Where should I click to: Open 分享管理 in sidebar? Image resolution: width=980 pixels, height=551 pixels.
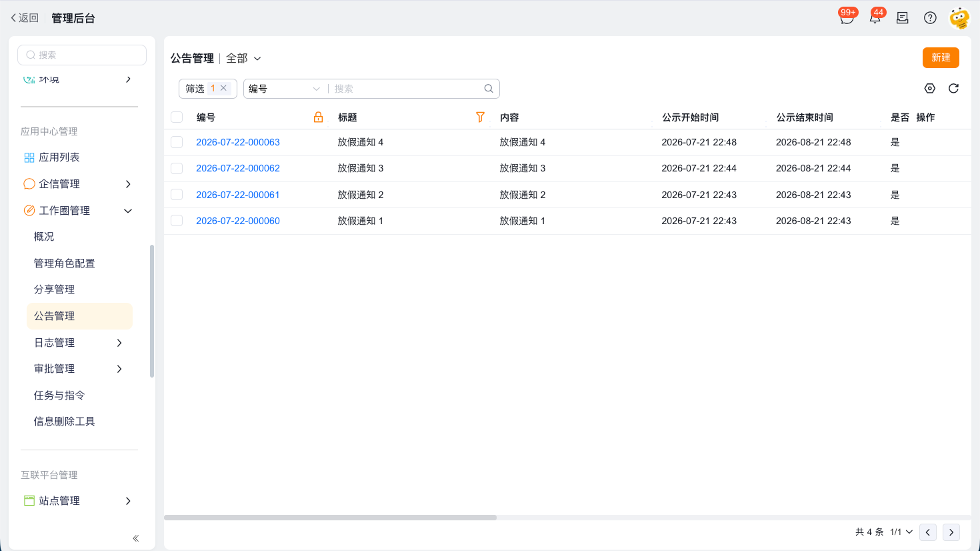coord(54,290)
